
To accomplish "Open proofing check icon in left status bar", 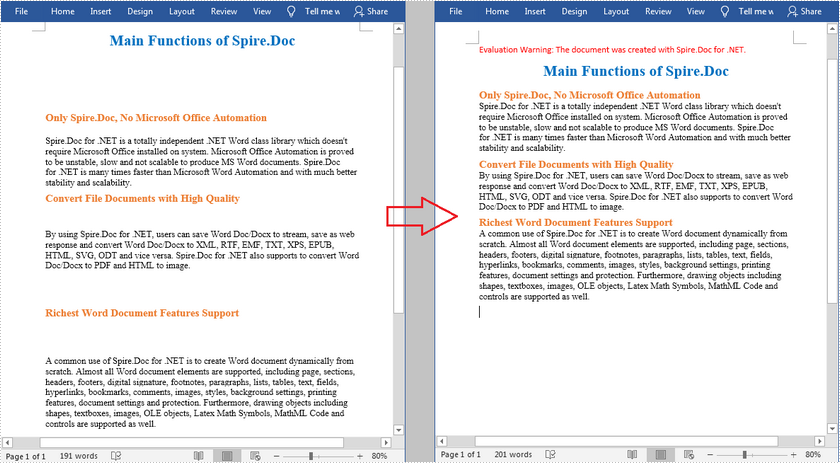I will point(117,455).
